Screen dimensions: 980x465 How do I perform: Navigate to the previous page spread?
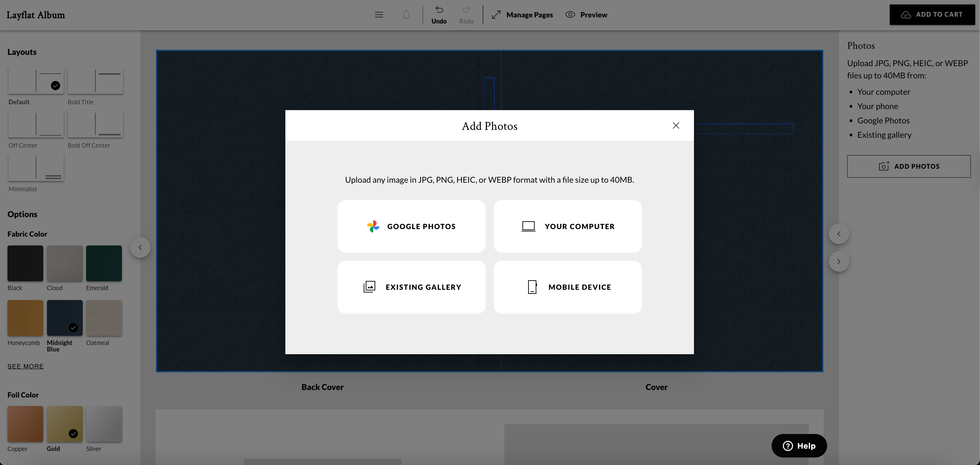(839, 234)
